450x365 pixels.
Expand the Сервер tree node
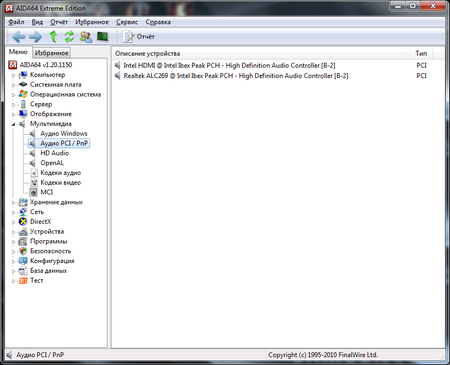point(14,105)
